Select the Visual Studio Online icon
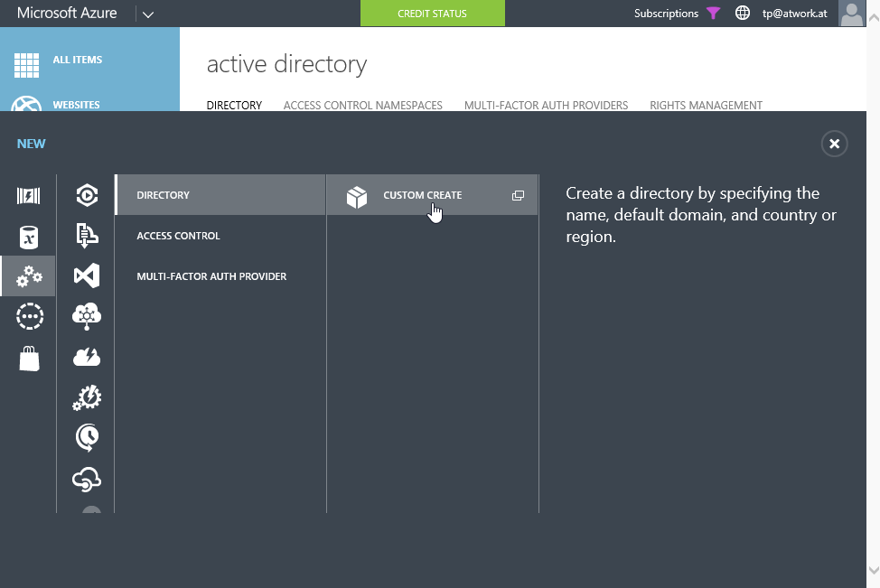 [x=87, y=275]
